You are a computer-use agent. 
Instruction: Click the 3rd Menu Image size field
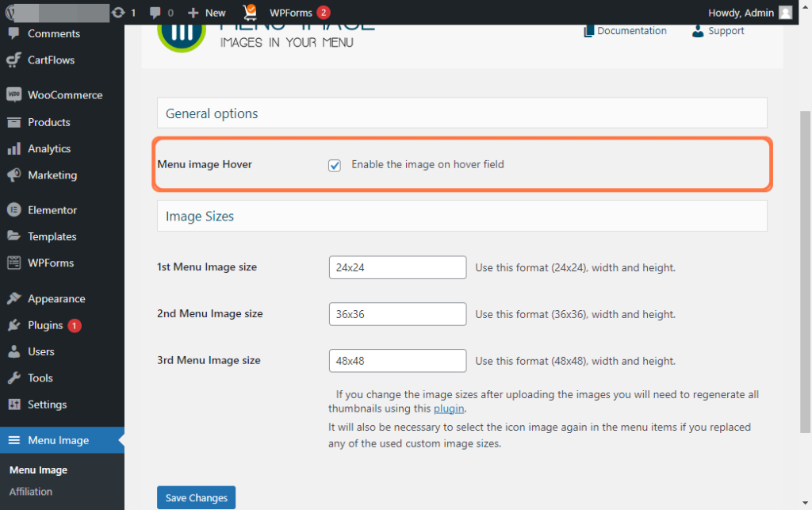click(397, 360)
